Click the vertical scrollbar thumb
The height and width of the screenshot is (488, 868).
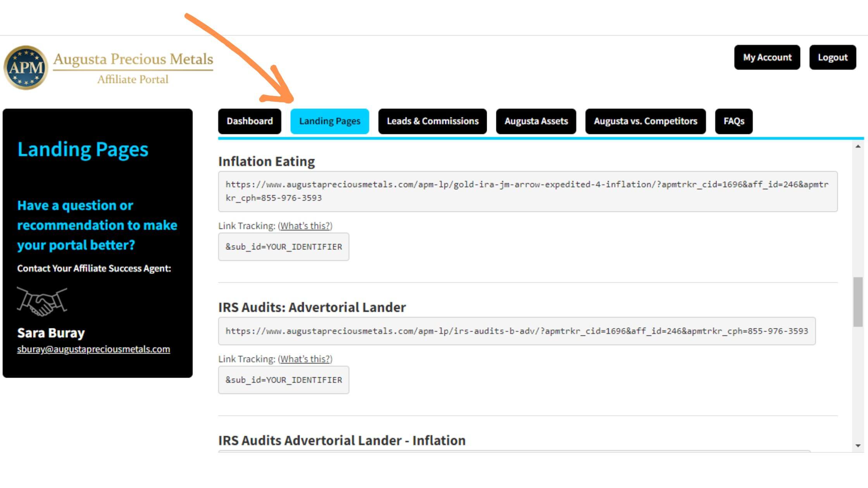(x=858, y=301)
